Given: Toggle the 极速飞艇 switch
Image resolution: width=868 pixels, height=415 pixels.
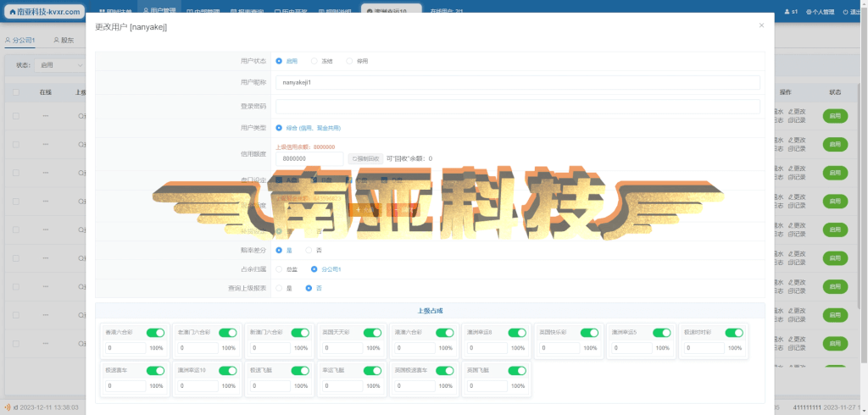Looking at the screenshot, I should point(300,370).
